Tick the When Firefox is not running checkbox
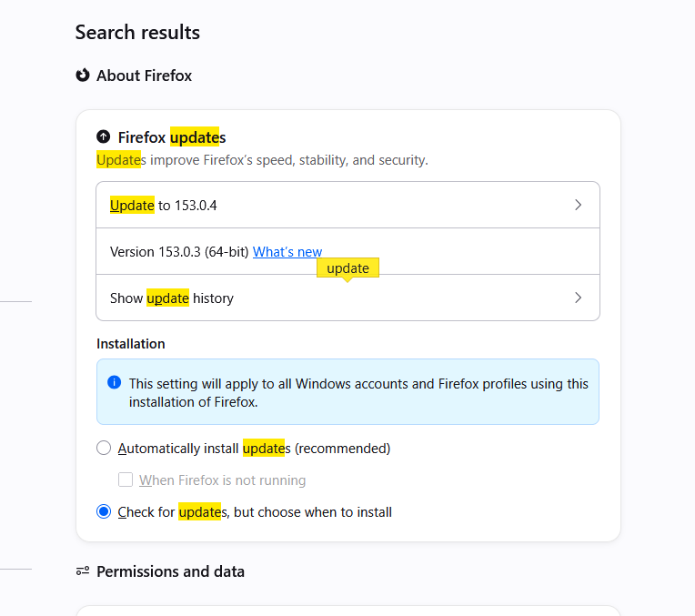Screen dimensions: 695x616 [126, 480]
